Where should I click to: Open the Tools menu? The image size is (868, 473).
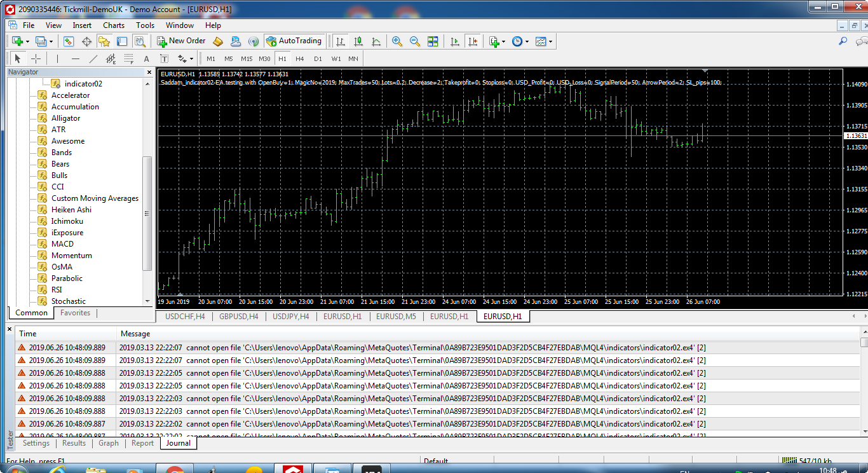click(145, 25)
